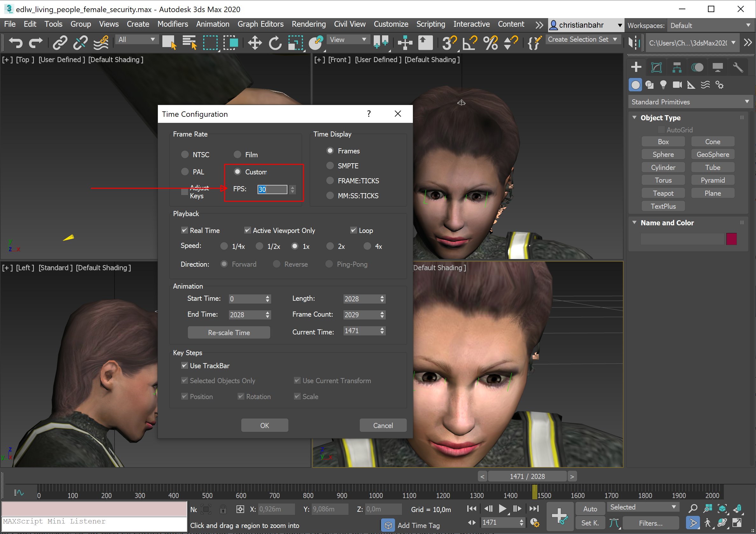Viewport: 756px width, 534px height.
Task: Toggle the Spinner Snap icon
Action: (x=511, y=43)
